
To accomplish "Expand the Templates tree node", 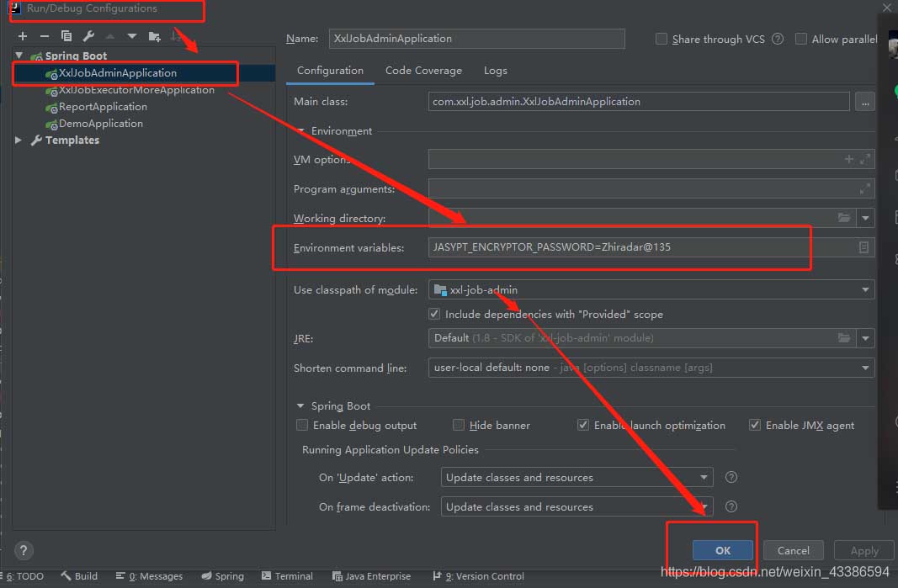I will (19, 140).
